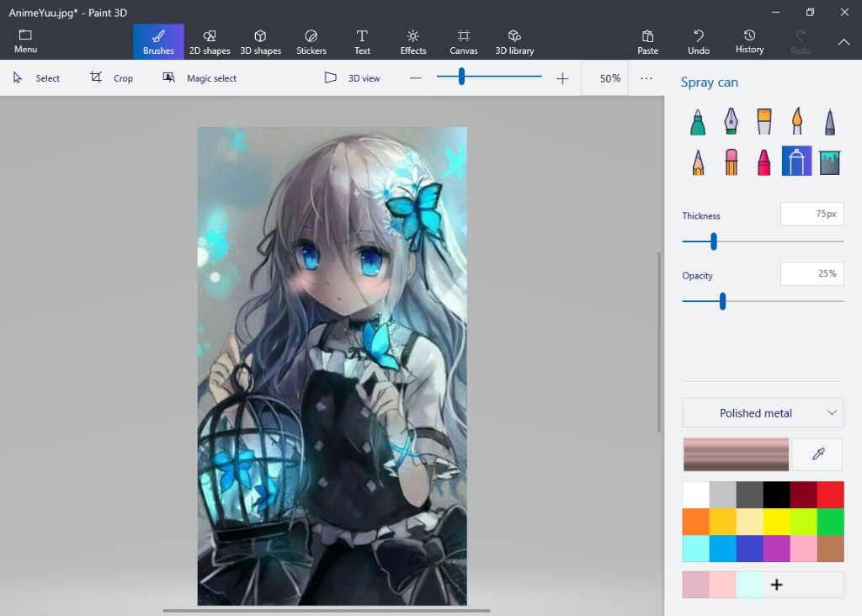
Task: Click the anime girl canvas image
Action: click(x=332, y=366)
